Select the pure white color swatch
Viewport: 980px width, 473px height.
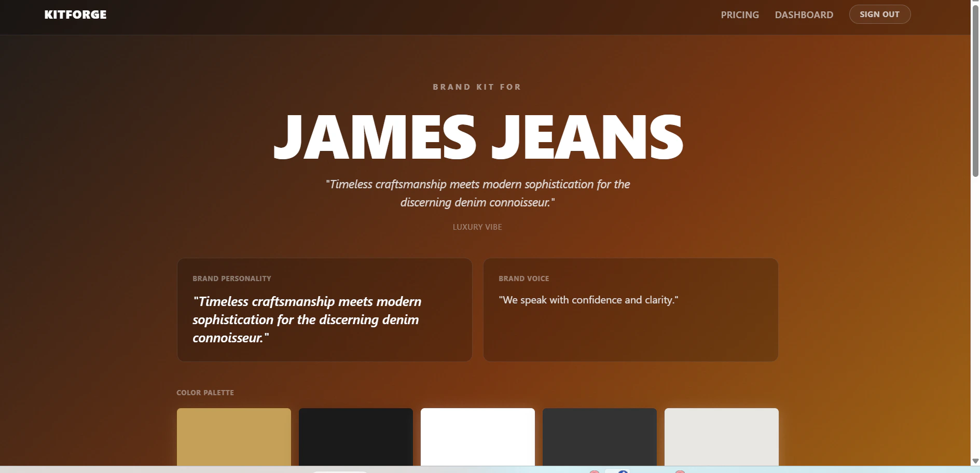[x=478, y=437]
